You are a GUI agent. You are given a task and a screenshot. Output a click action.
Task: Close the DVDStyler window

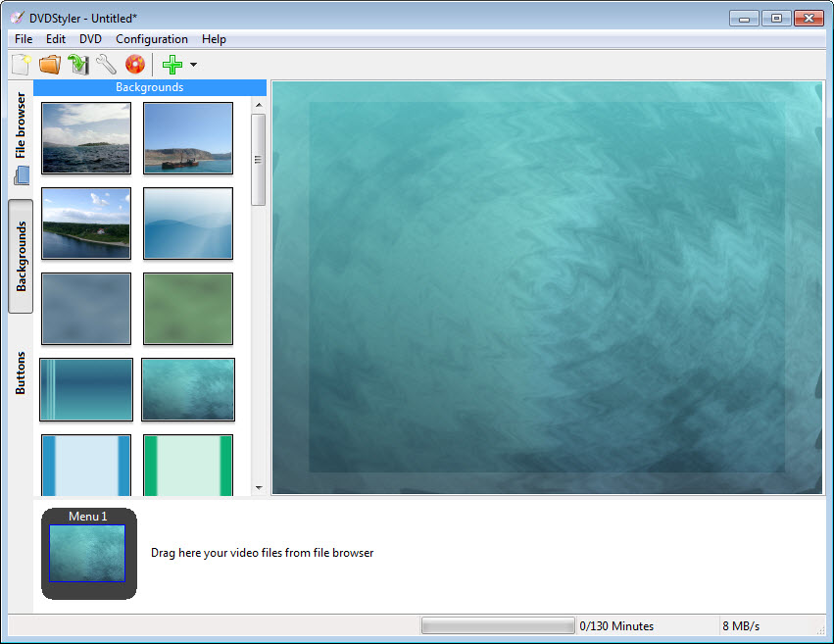click(x=809, y=19)
